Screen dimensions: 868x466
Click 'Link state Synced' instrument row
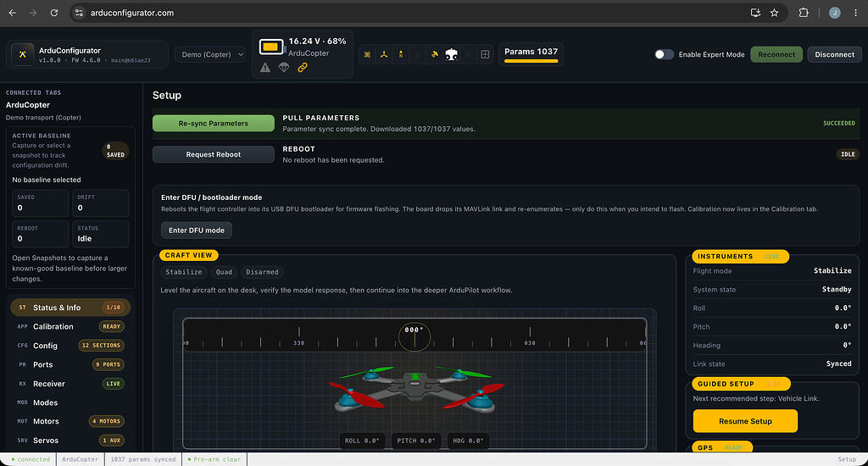tap(772, 363)
